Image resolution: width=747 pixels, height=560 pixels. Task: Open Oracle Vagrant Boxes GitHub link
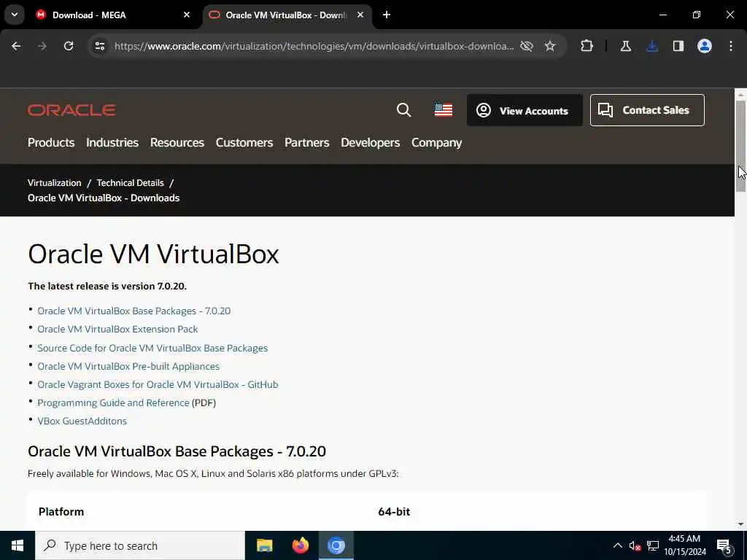pos(158,384)
